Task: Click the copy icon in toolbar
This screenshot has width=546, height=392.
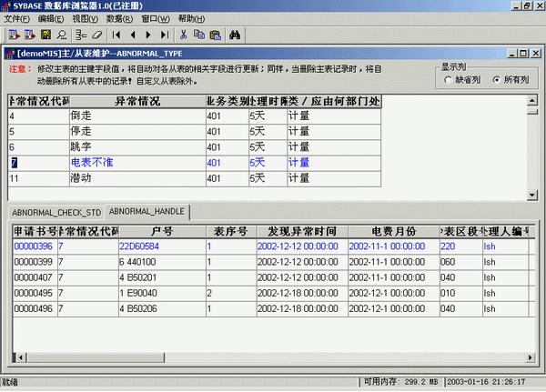Action: click(198, 35)
